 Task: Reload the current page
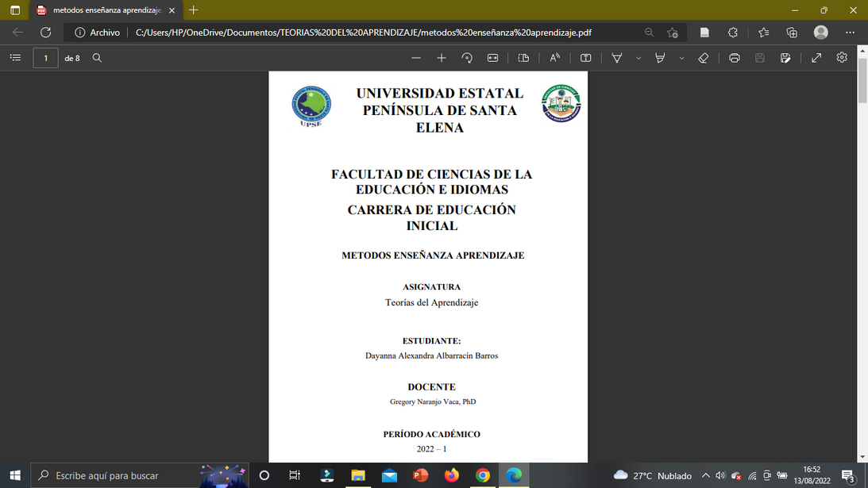pyautogui.click(x=46, y=32)
